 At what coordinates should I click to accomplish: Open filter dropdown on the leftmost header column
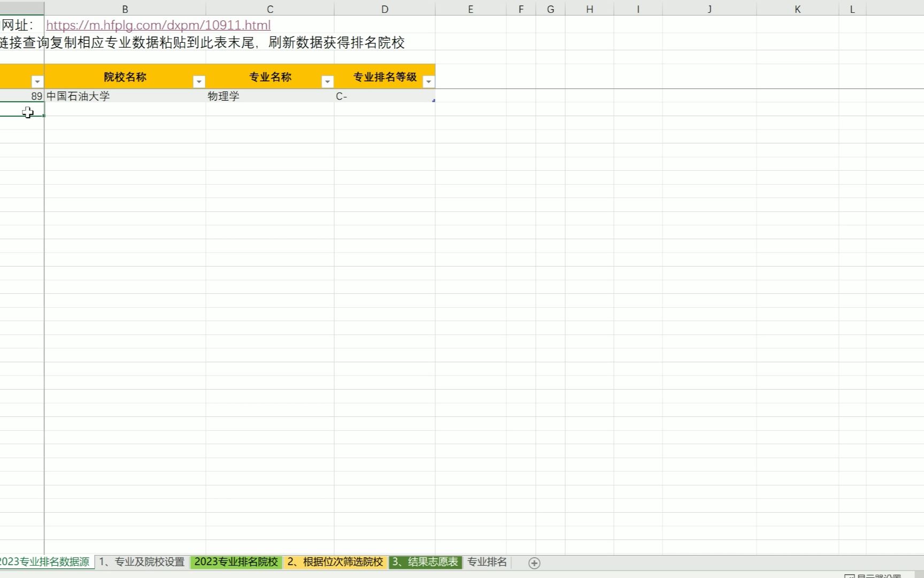coord(37,81)
